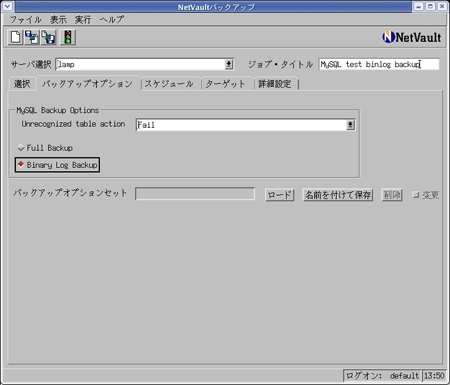The width and height of the screenshot is (450, 385).
Task: Open the 実行 menu
Action: click(x=83, y=20)
